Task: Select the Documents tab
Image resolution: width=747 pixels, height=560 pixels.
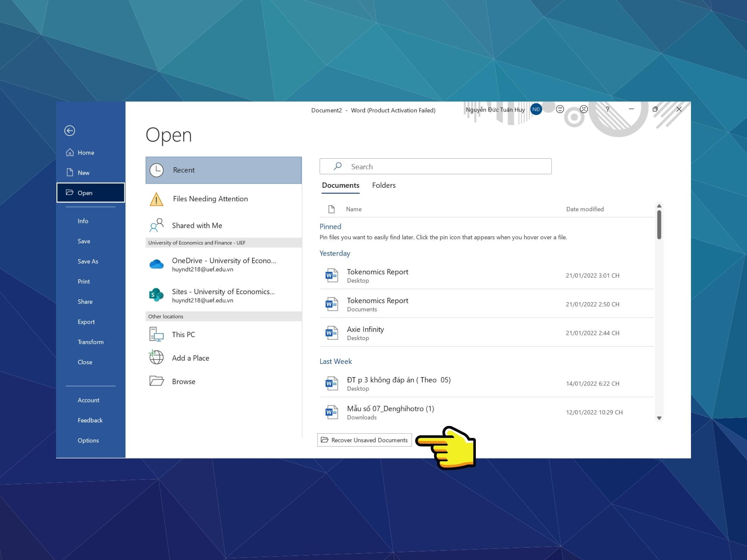Action: click(340, 185)
